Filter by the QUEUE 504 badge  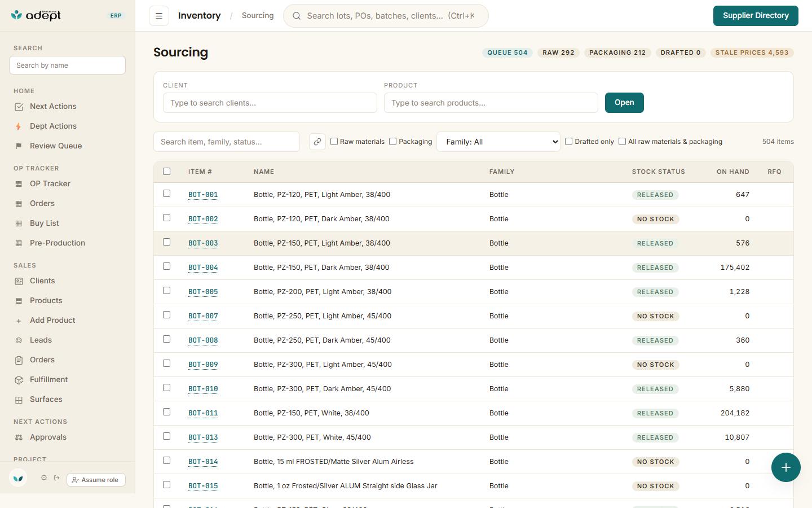[x=507, y=52]
